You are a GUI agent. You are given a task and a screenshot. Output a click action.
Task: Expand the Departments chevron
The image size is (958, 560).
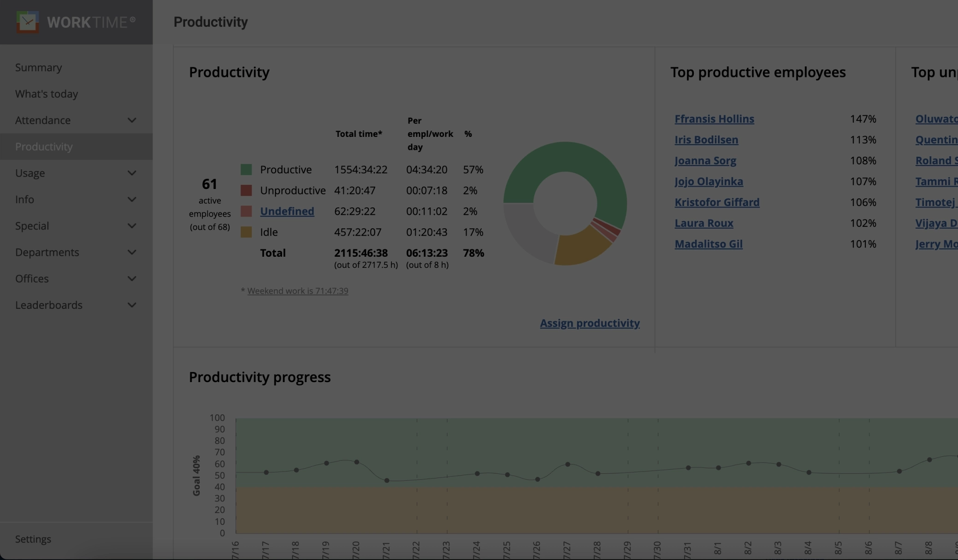[x=132, y=253]
